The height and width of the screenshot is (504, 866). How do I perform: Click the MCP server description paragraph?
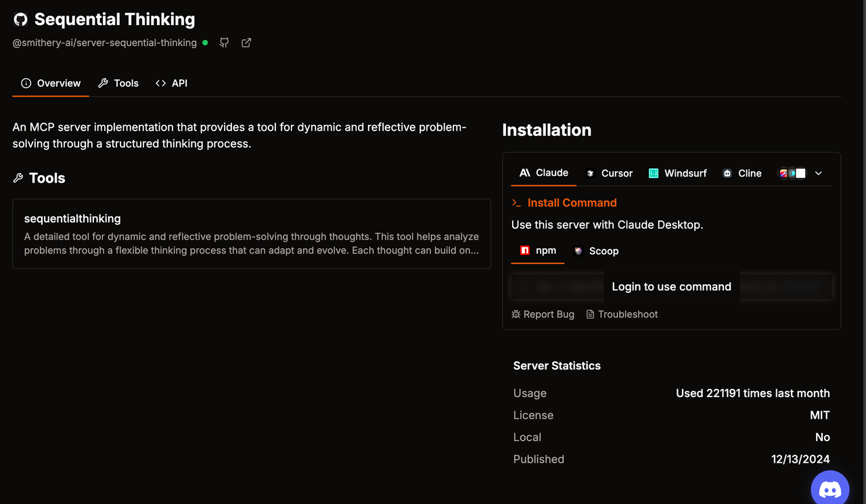[x=240, y=135]
